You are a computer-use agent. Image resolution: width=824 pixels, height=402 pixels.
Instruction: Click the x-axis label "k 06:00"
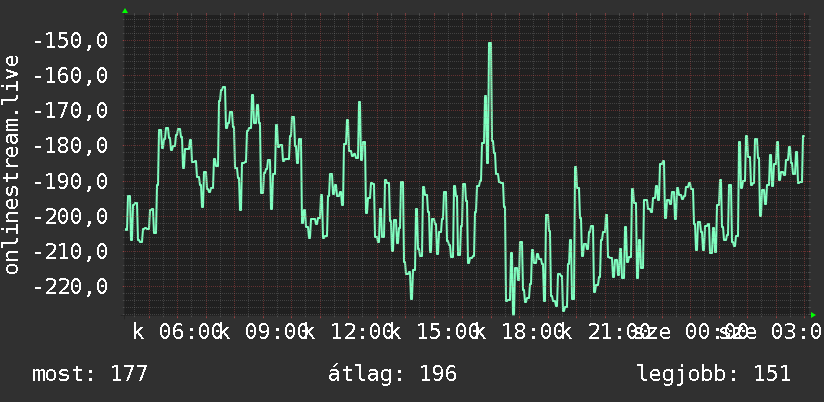(x=176, y=332)
